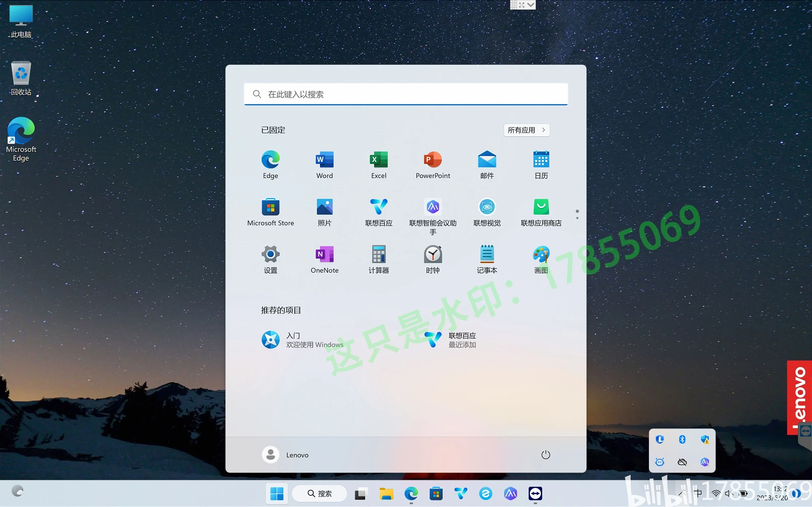Click the Edge icon on taskbar
812x507 pixels.
tap(411, 494)
